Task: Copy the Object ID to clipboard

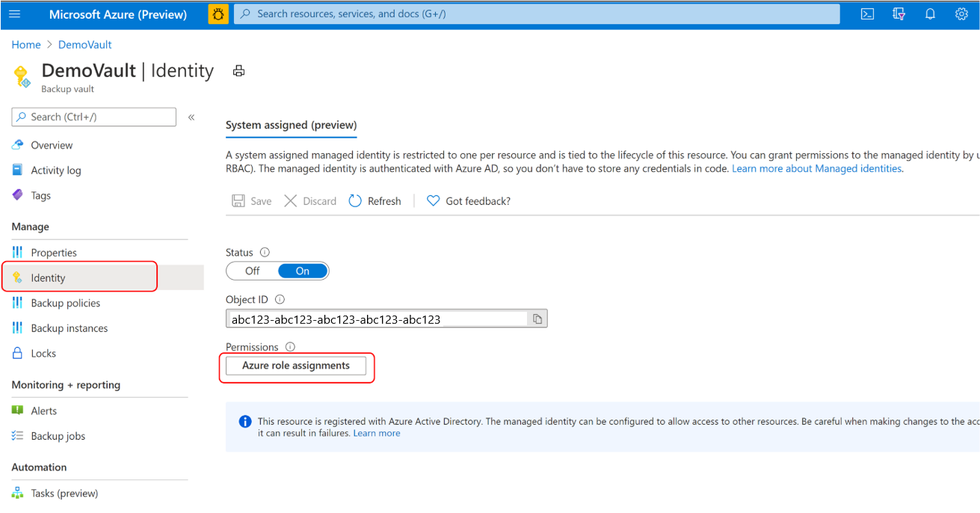Action: click(537, 319)
